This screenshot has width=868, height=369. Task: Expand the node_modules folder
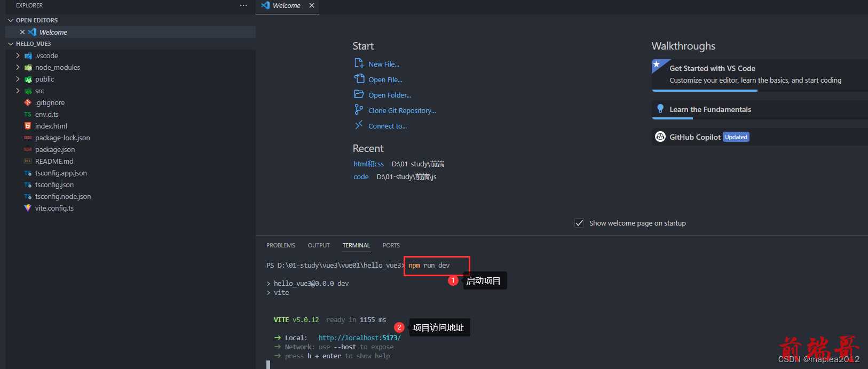(x=18, y=67)
